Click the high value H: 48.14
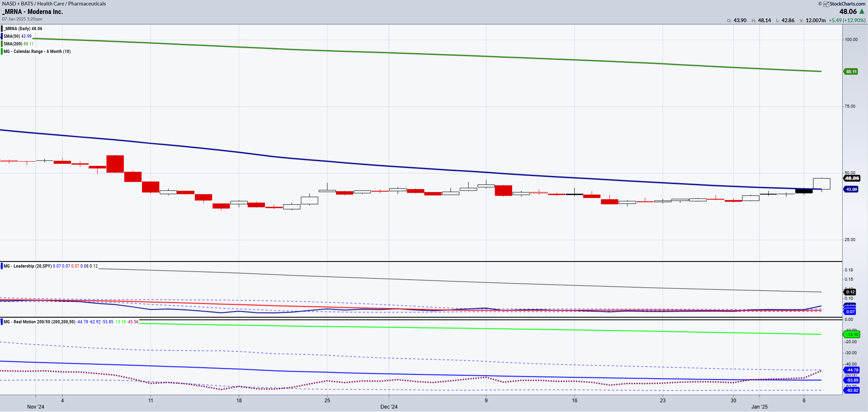The image size is (868, 412). coord(761,20)
